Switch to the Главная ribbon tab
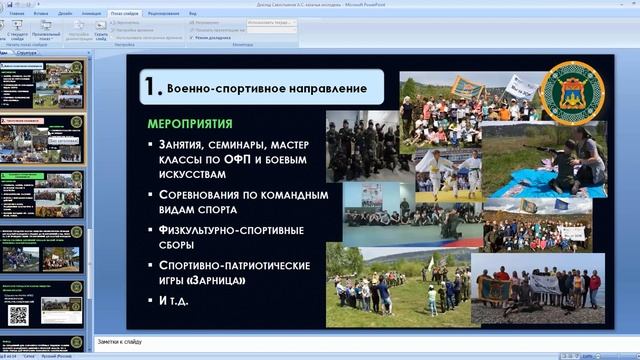 point(17,13)
